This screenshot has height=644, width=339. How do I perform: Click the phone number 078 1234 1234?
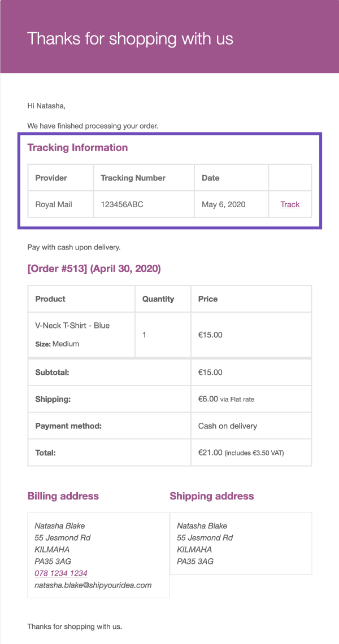point(61,573)
